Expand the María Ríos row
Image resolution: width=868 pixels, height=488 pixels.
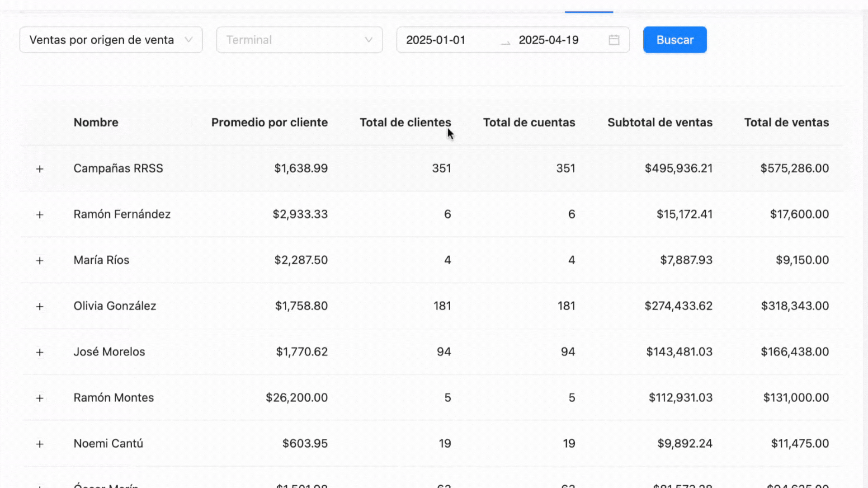pos(40,261)
